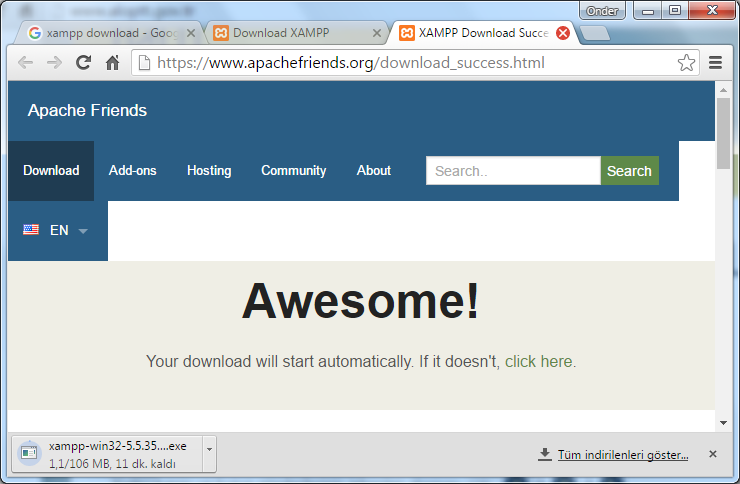Click the scrollbar down arrow
The width and height of the screenshot is (740, 484).
tap(723, 423)
